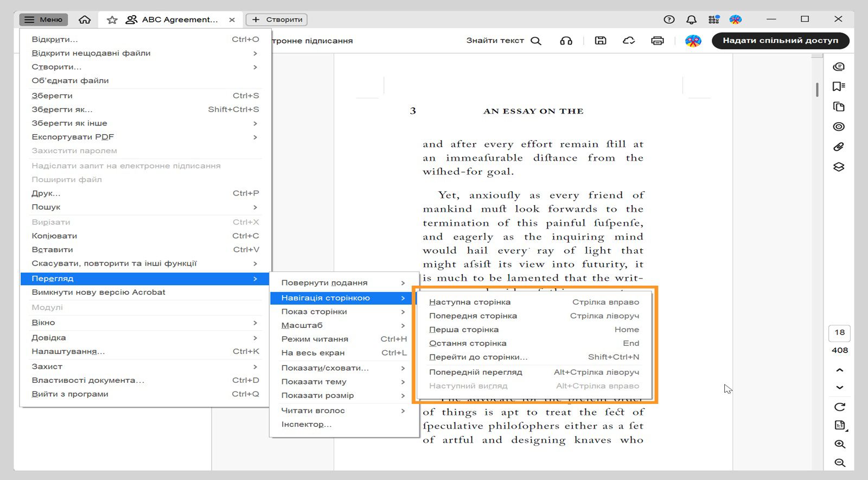Choose Налаштування from the menu
Screen dimensions: 868x480
click(145, 351)
